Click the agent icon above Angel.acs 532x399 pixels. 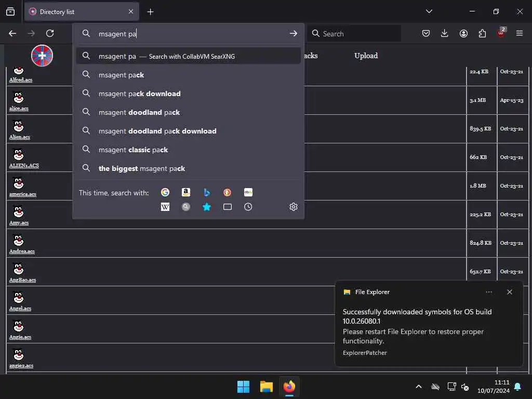point(18,297)
